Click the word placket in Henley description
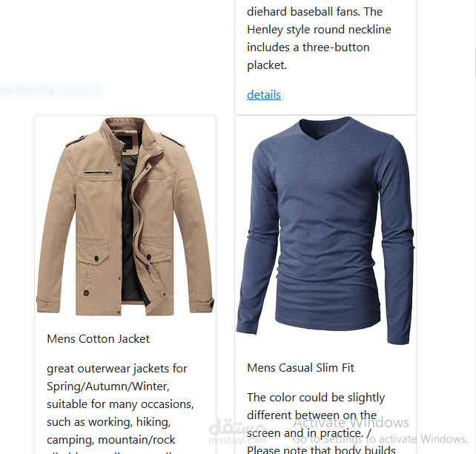 pyautogui.click(x=267, y=65)
